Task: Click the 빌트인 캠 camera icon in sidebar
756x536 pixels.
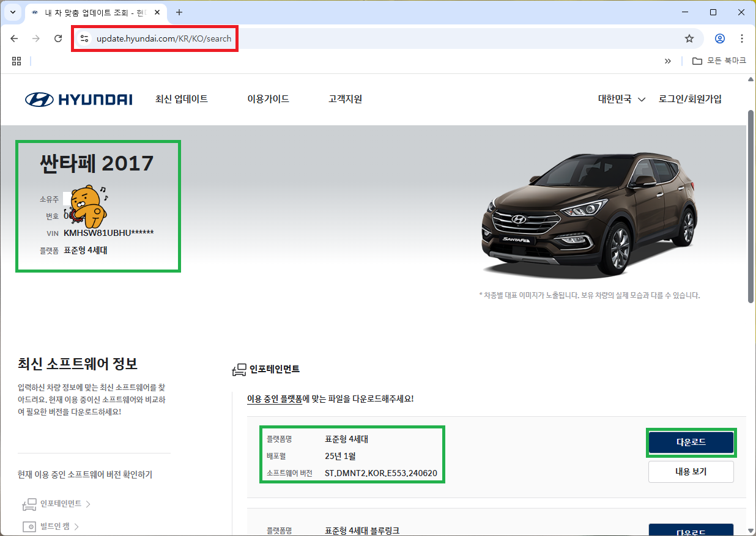Action: pos(29,526)
